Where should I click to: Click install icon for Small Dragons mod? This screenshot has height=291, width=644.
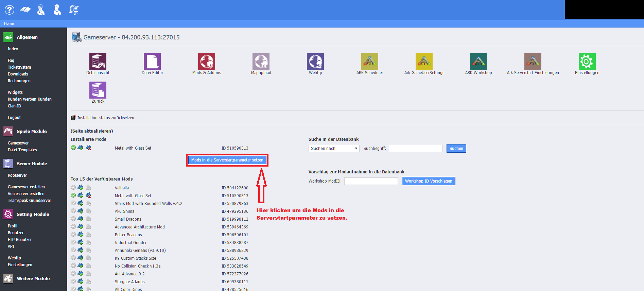point(81,219)
